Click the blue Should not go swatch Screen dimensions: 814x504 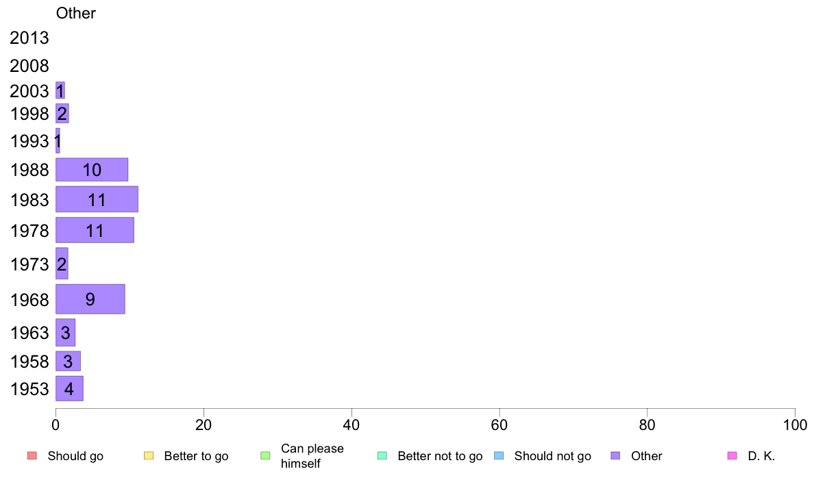[x=499, y=456]
